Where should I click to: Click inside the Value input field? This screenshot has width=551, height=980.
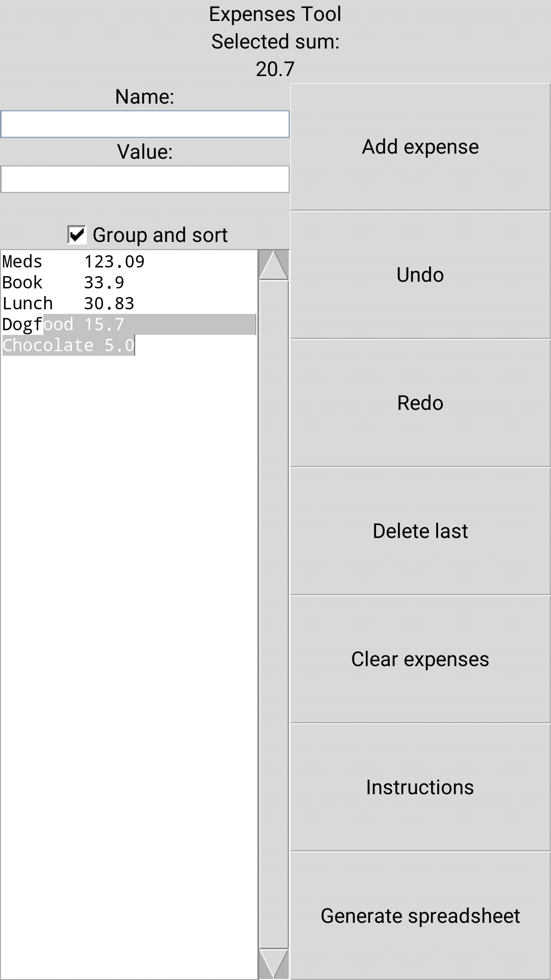click(x=144, y=179)
